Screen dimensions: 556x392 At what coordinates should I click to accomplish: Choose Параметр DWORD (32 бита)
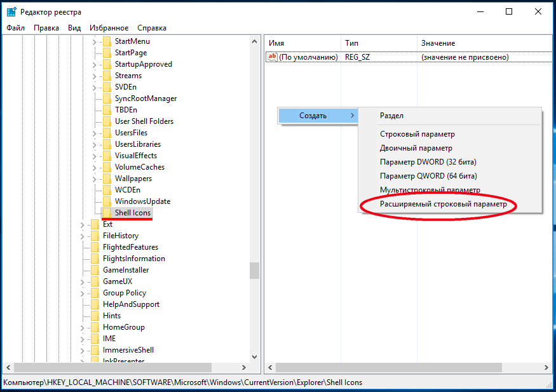coord(450,162)
